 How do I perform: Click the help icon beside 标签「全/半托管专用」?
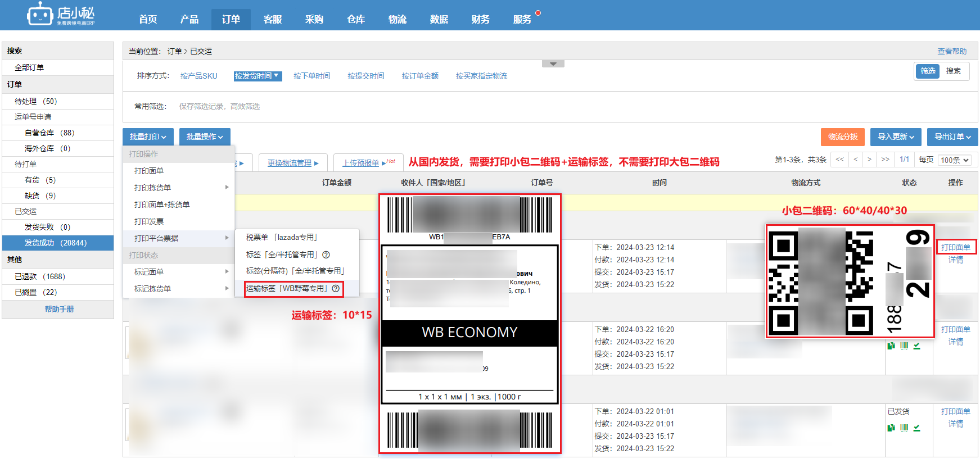326,255
